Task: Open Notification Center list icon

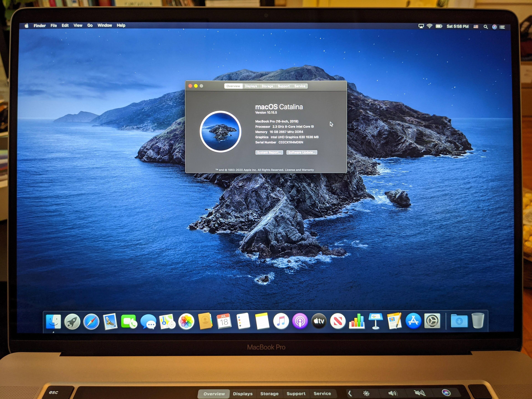Action: tap(502, 27)
